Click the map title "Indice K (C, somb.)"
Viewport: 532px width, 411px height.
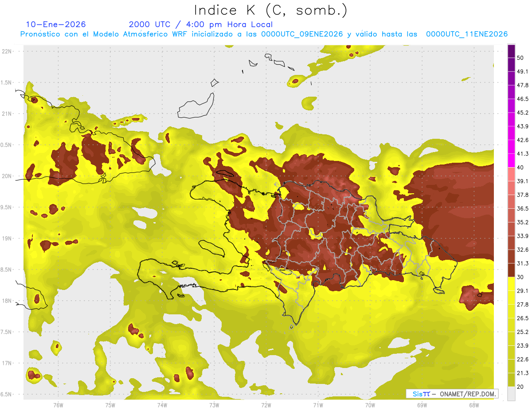270,10
